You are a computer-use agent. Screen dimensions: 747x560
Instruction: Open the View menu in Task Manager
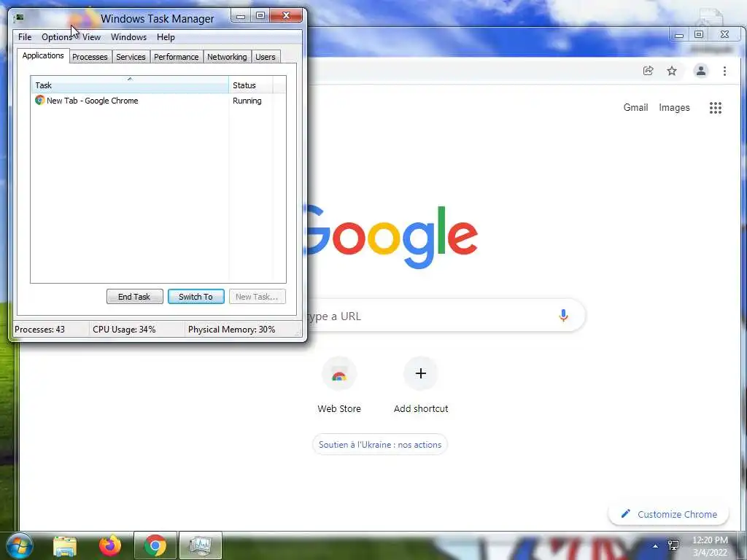[91, 37]
